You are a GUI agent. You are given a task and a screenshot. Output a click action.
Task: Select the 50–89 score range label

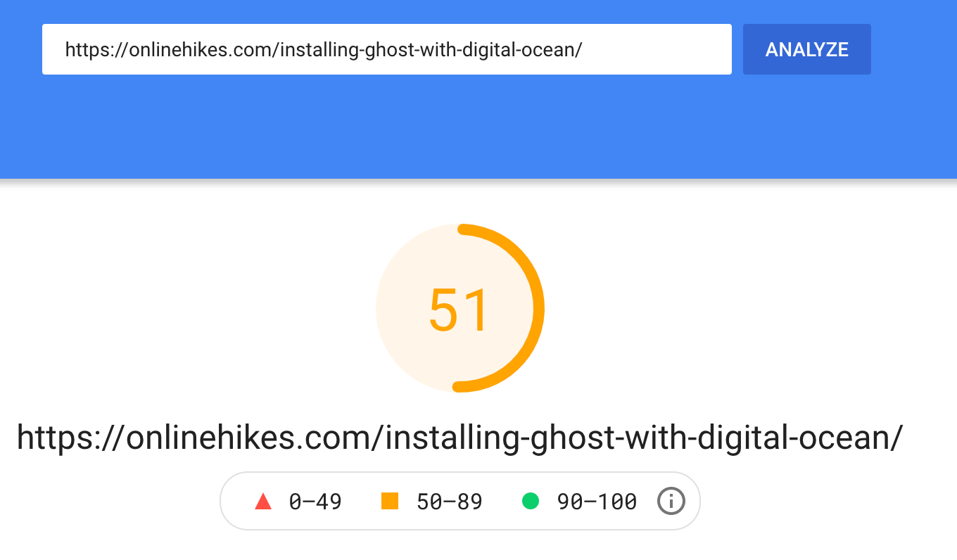tap(450, 502)
